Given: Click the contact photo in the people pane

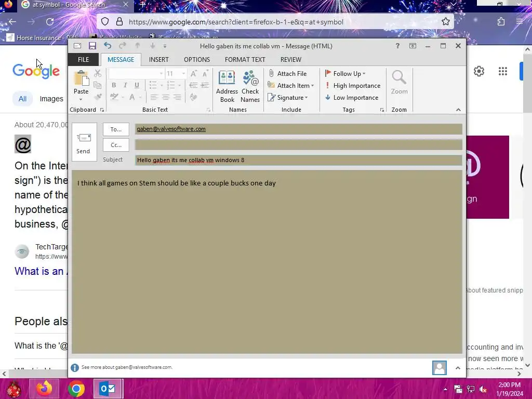Looking at the screenshot, I should 440,368.
